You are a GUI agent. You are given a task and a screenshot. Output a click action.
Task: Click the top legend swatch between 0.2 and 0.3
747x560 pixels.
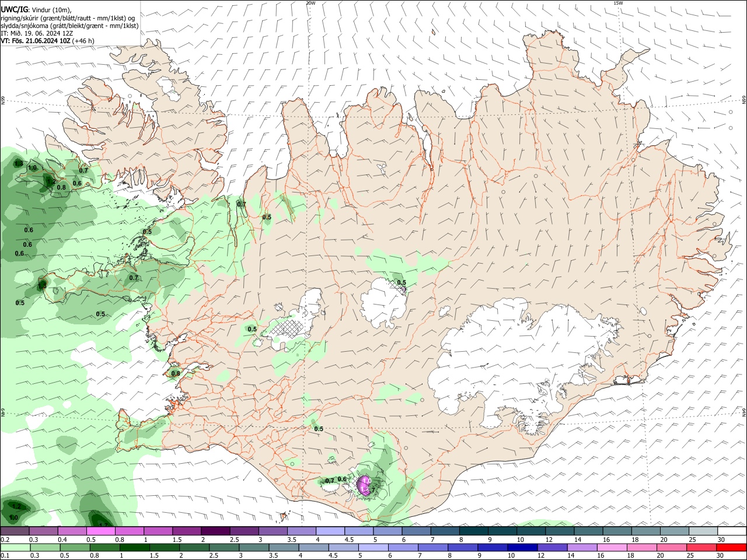14,531
